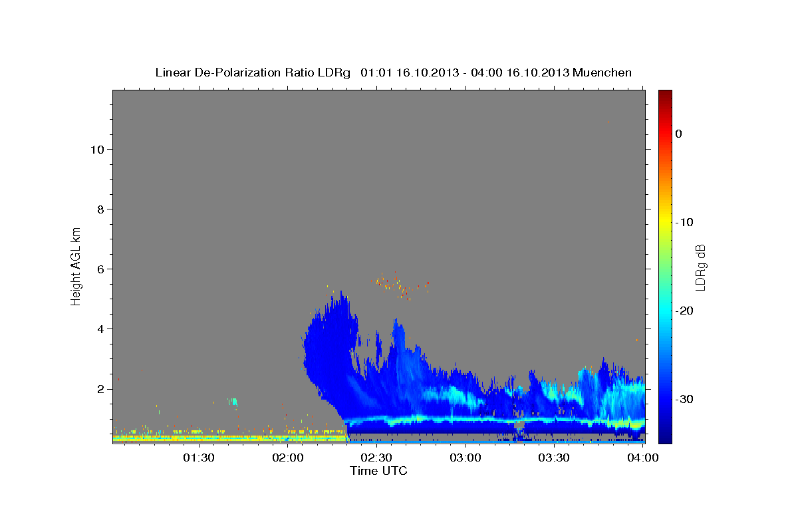Click the dark red top of colorbar
The image size is (798, 532).
click(x=665, y=96)
